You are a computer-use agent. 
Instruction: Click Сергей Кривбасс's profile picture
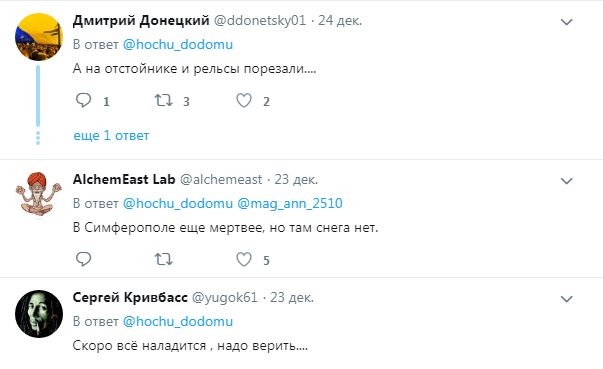click(39, 314)
